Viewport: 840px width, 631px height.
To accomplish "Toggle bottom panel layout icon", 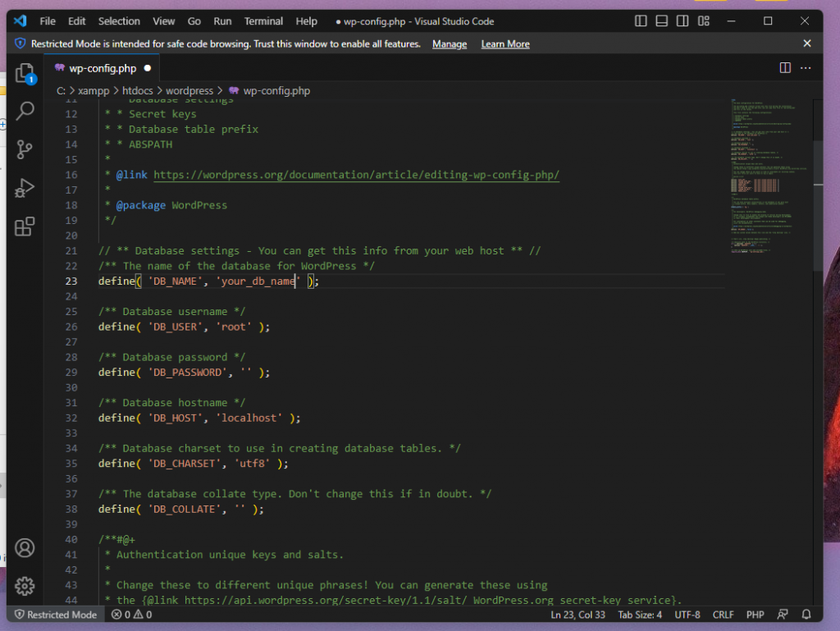I will pos(662,21).
